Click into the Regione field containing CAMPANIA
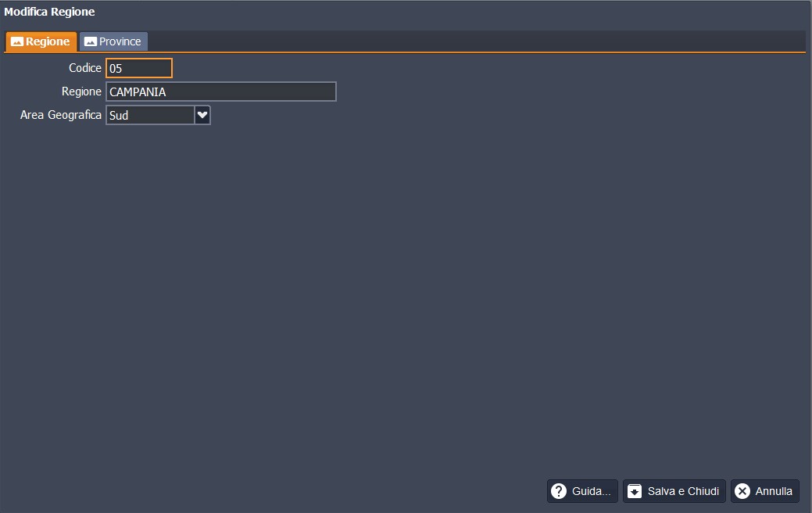Viewport: 812px width, 513px height. [x=221, y=91]
